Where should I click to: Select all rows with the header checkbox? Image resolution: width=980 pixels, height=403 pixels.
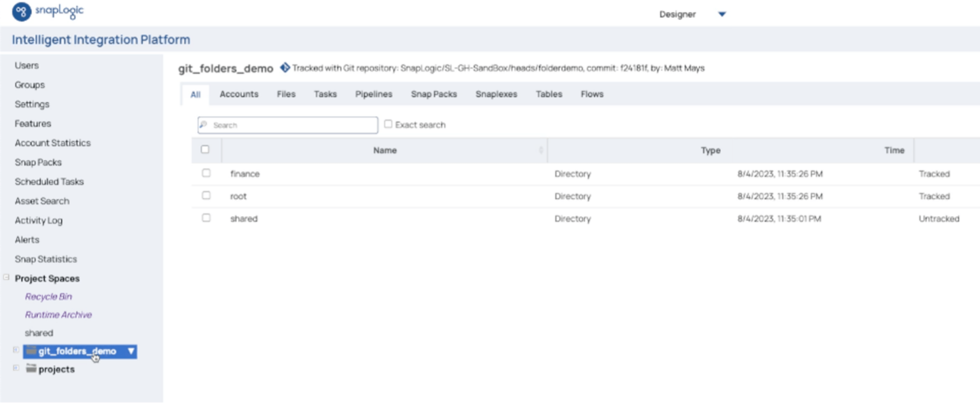205,149
